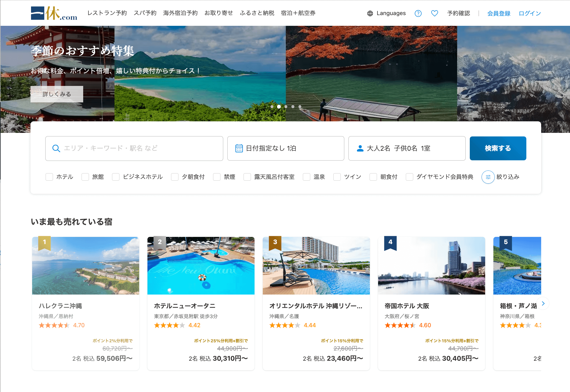Open 宿泊＋航空券 page
Image resolution: width=570 pixels, height=392 pixels.
point(298,13)
